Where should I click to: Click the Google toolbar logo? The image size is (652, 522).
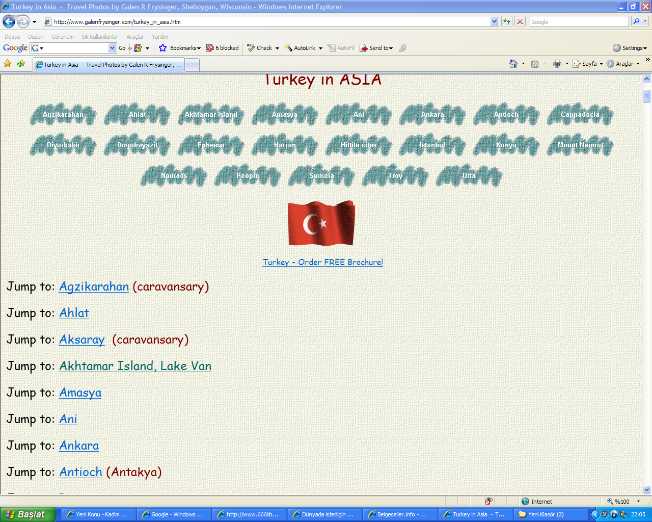pos(15,48)
